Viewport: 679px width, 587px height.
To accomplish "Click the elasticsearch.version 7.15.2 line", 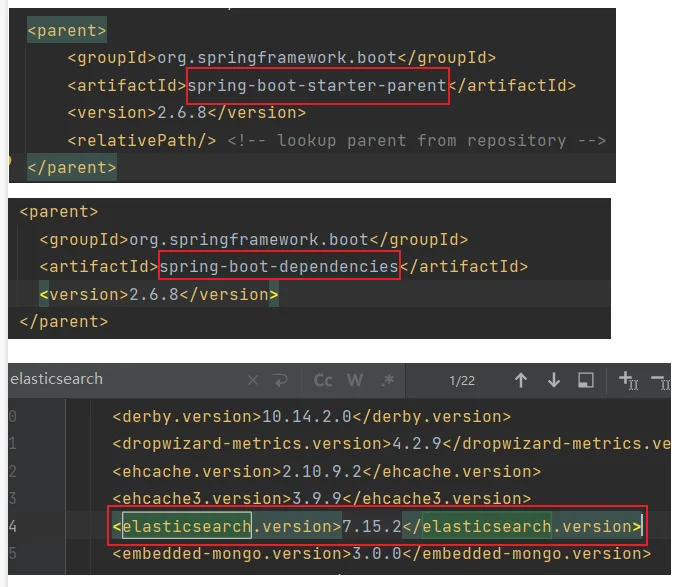I will [x=377, y=526].
